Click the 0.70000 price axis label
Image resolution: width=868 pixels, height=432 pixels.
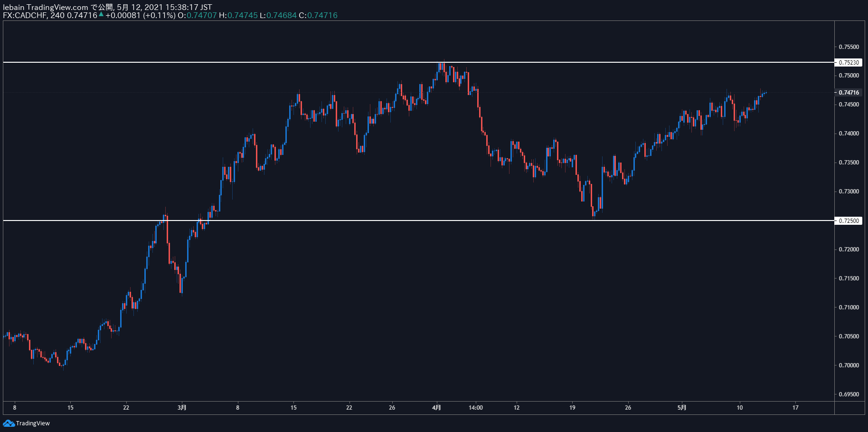tap(849, 365)
